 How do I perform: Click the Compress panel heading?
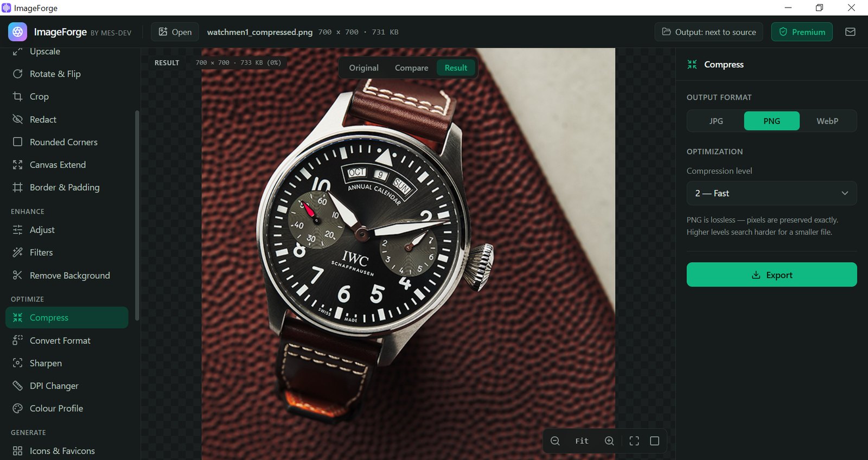(x=724, y=65)
